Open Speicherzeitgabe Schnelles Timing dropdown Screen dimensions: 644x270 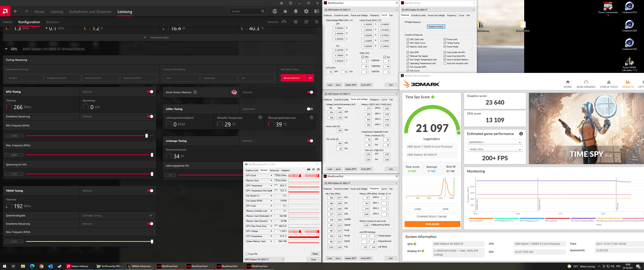tap(151, 215)
